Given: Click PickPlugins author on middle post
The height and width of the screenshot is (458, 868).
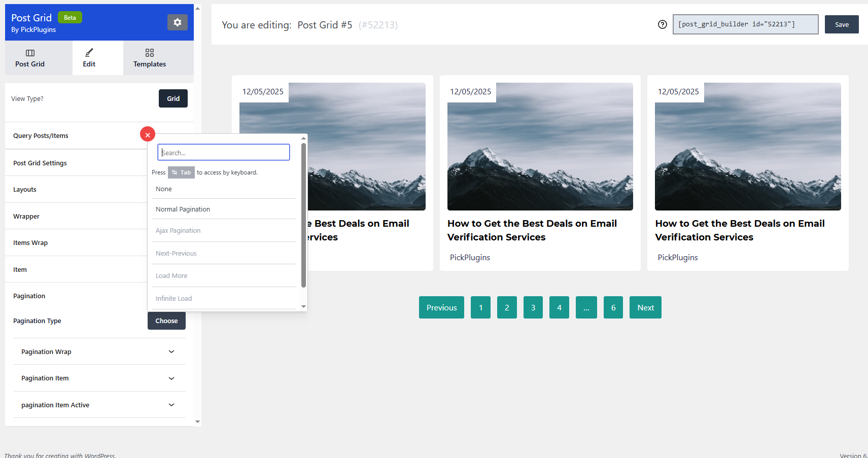Looking at the screenshot, I should [x=470, y=257].
